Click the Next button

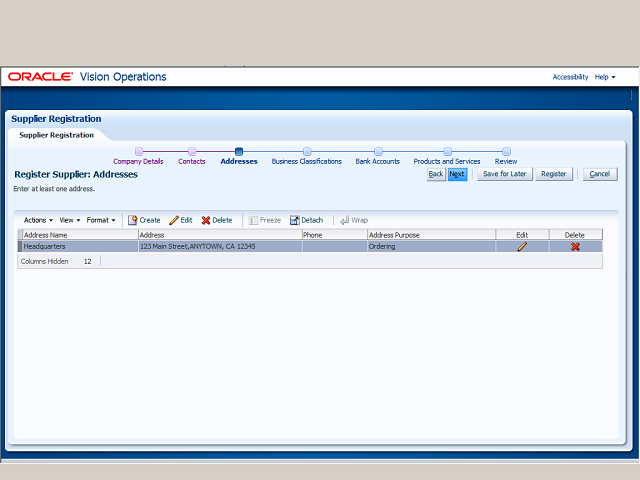[x=457, y=174]
